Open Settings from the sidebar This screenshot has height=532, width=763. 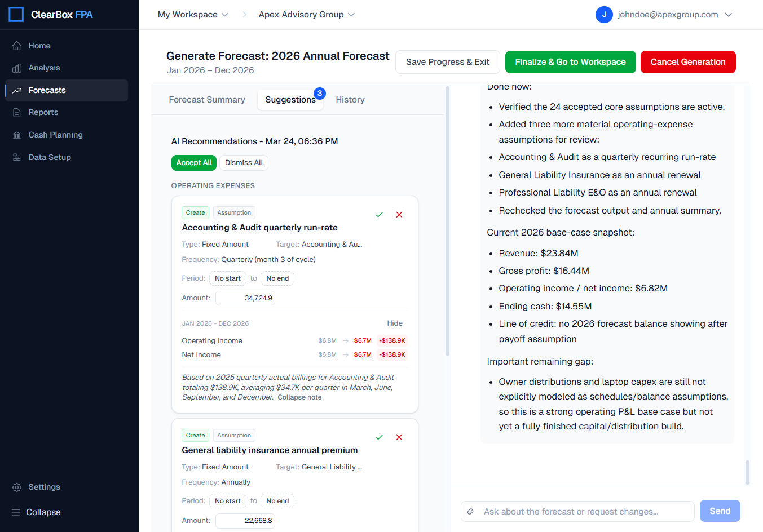click(x=43, y=487)
